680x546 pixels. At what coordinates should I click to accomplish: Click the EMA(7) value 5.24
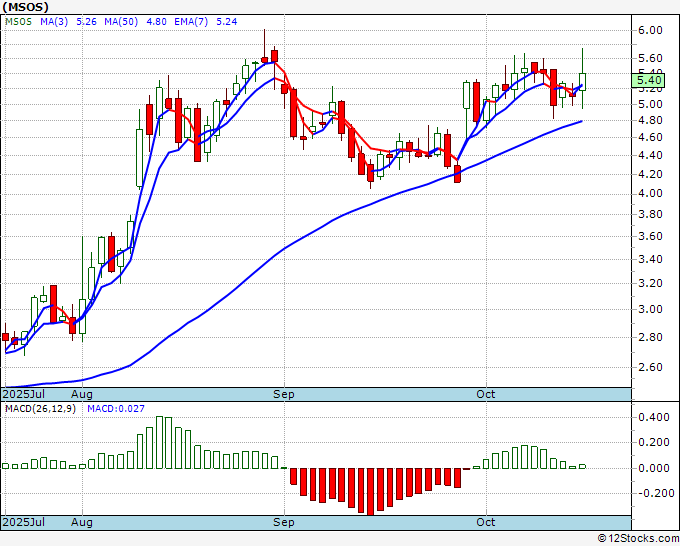click(x=227, y=22)
